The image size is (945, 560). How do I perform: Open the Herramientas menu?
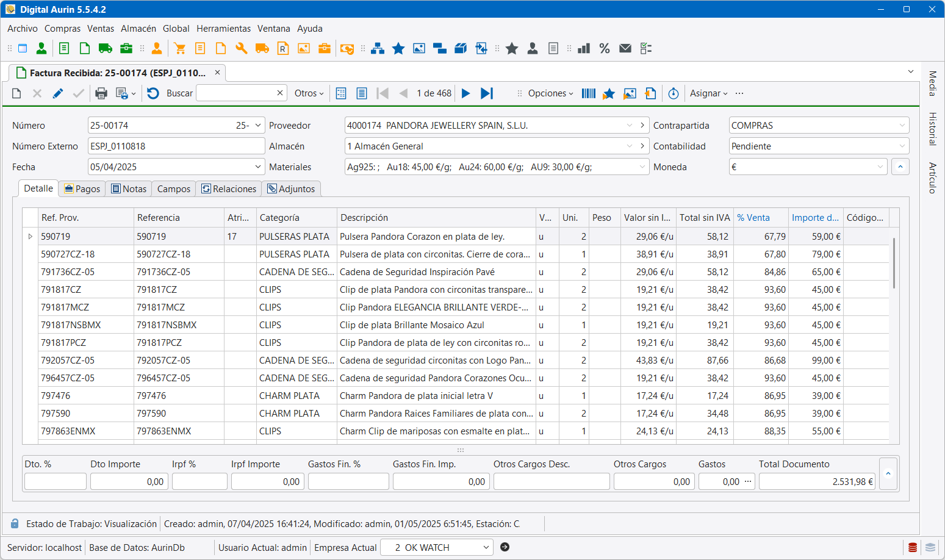[x=223, y=29]
